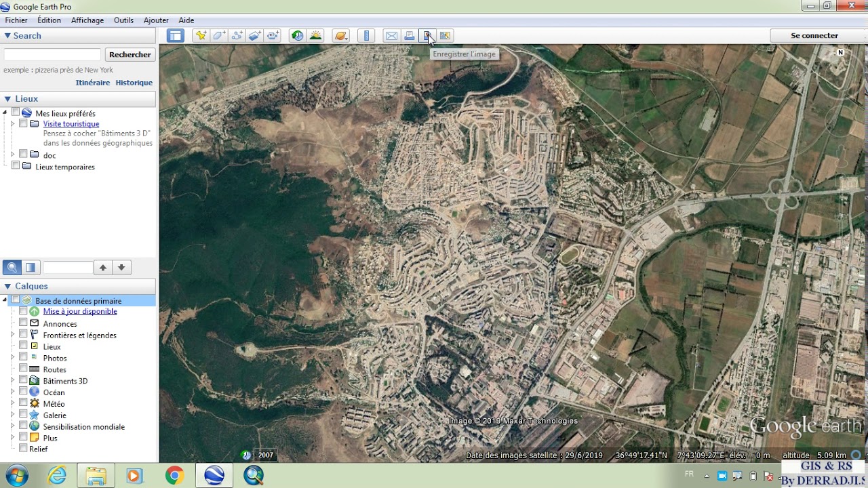Toggle sunlight across the landscape icon
Image resolution: width=868 pixels, height=488 pixels.
(315, 36)
